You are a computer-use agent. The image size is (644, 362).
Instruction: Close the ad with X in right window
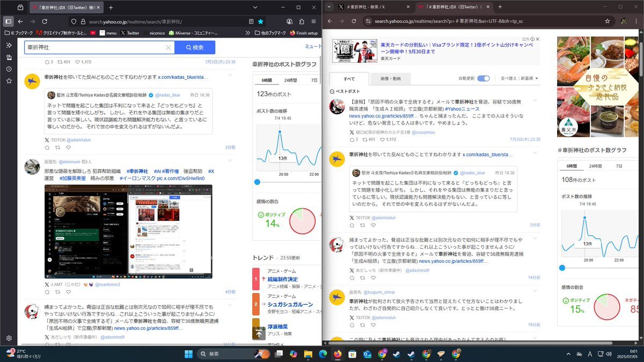(537, 39)
